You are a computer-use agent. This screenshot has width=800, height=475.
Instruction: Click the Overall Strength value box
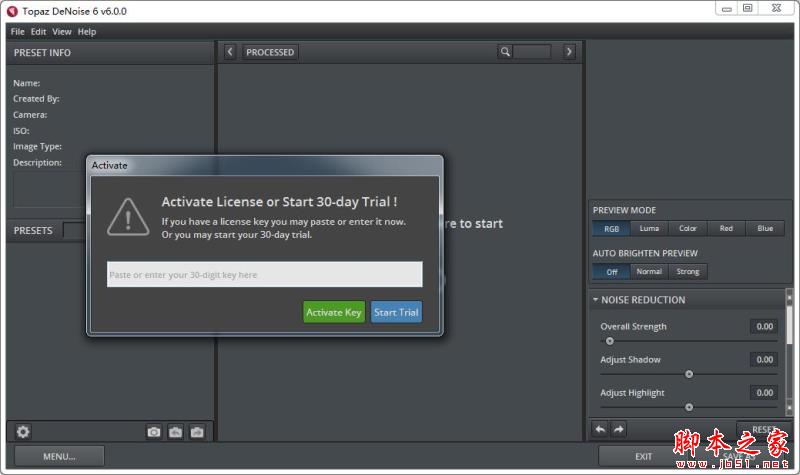764,327
